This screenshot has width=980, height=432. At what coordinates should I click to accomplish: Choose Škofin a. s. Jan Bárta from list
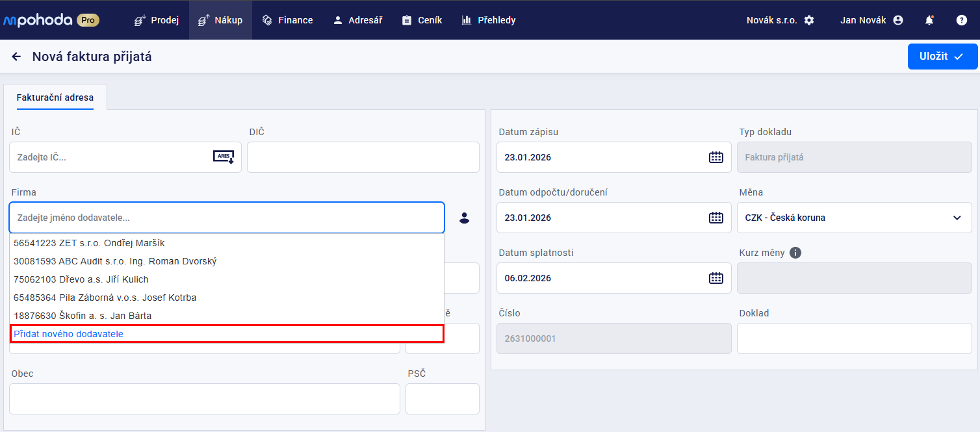click(x=83, y=316)
